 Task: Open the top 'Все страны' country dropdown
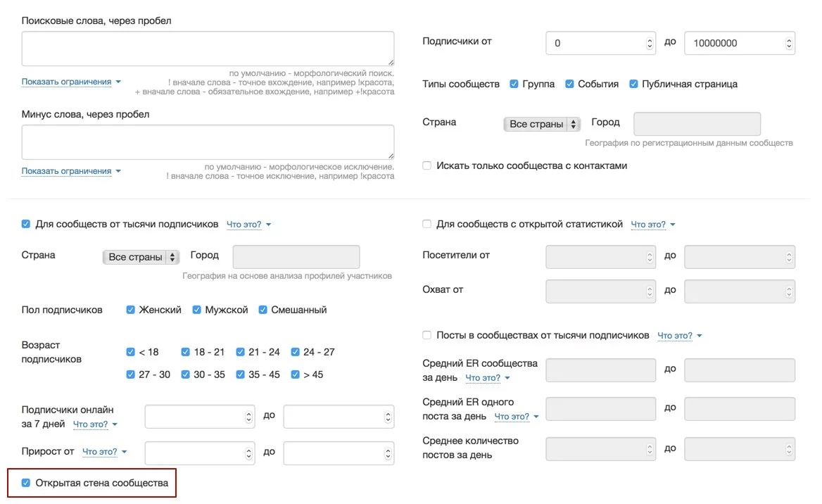542,124
